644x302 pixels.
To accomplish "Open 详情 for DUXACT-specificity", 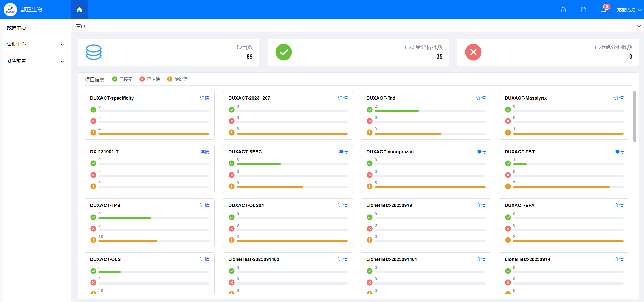I will point(205,98).
